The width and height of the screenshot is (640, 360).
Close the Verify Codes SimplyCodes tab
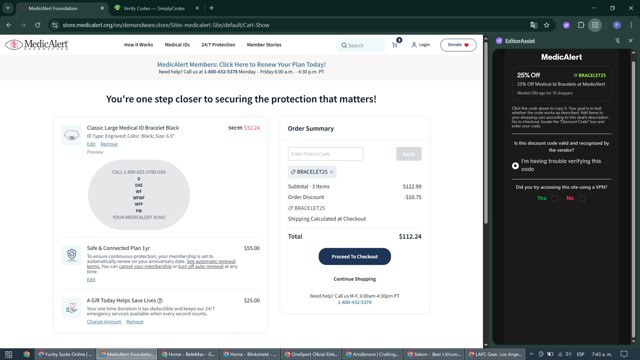(x=197, y=8)
